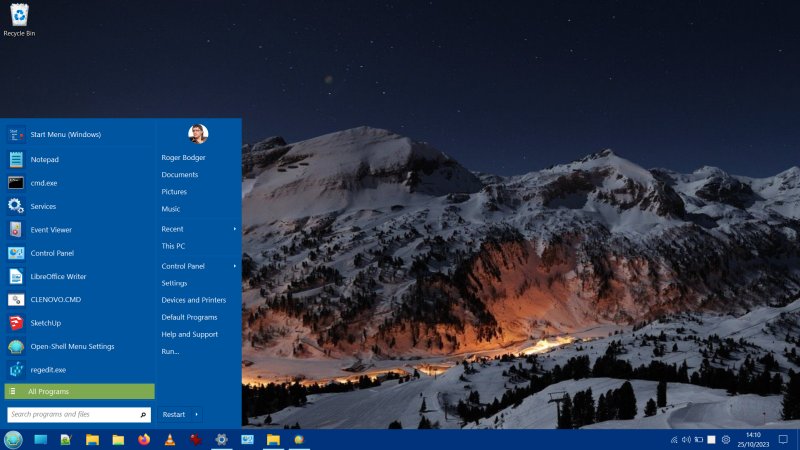Select Devices and Printers menu entry

tap(193, 300)
